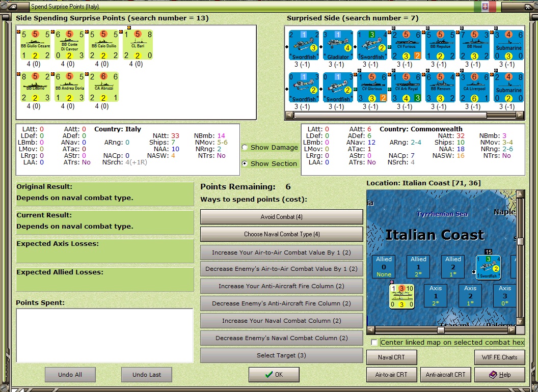Select the BB Conte Di Cavour counter
This screenshot has width=538, height=392.
pos(69,45)
